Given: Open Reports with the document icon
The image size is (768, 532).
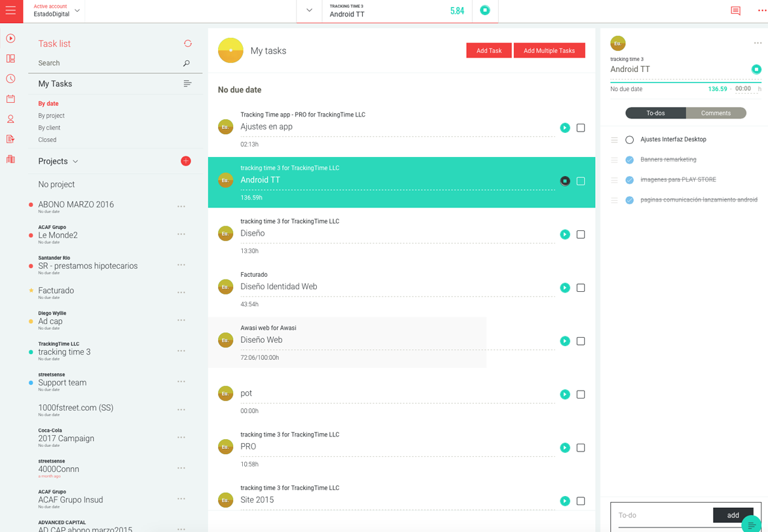Looking at the screenshot, I should 10,139.
